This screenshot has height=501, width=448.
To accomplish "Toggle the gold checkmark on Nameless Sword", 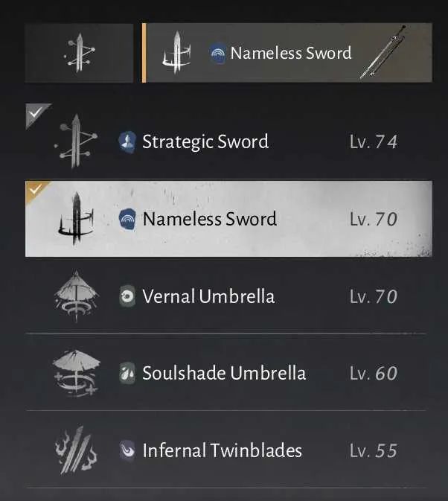I will pyautogui.click(x=35, y=189).
